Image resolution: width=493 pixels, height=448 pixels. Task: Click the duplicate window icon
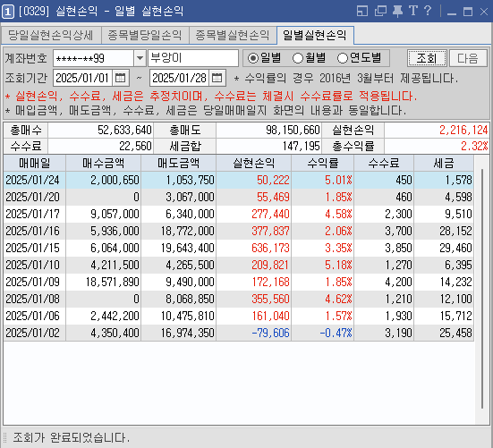tap(381, 12)
